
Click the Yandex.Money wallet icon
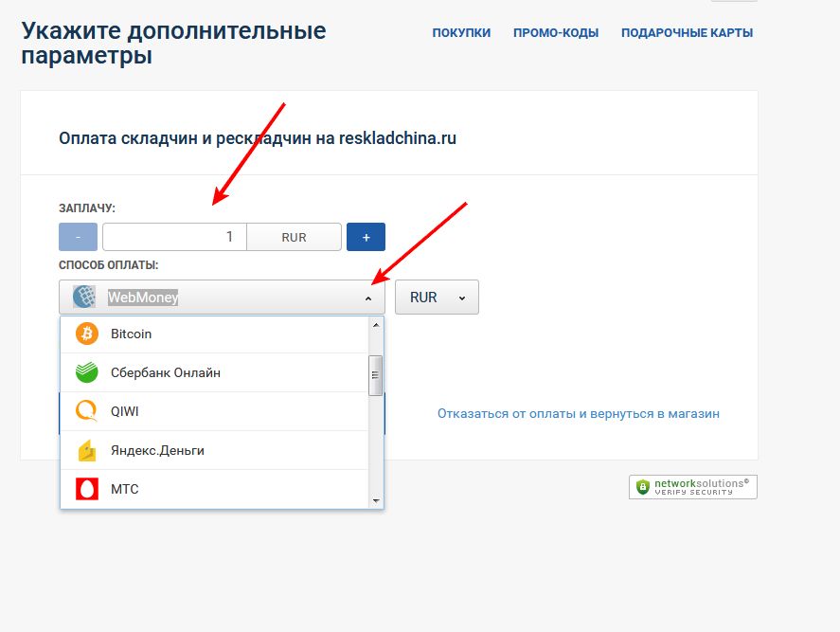87,450
